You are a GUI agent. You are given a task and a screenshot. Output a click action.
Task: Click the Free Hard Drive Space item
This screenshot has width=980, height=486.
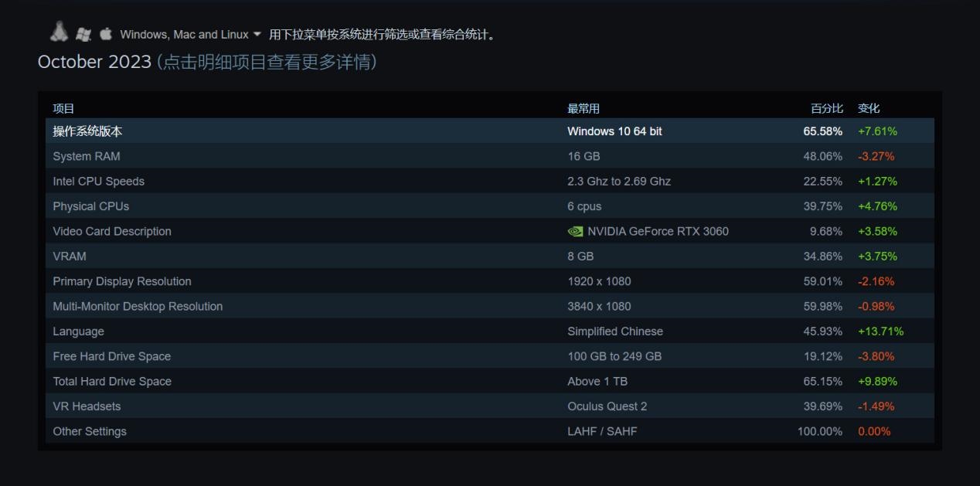coord(112,356)
